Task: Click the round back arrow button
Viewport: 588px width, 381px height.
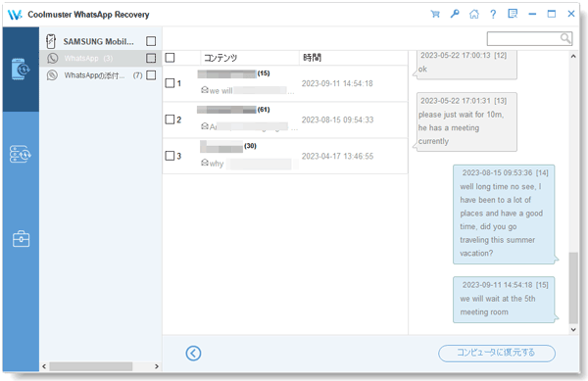Action: [x=193, y=353]
